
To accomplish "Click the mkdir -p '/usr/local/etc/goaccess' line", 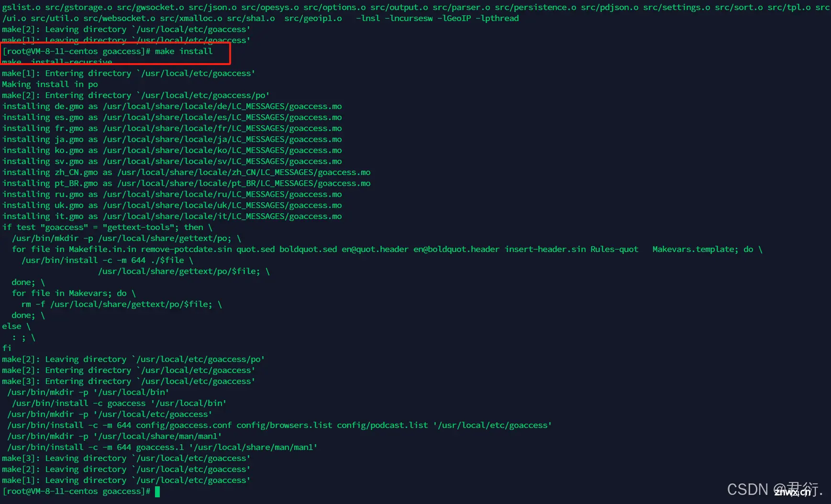I will pyautogui.click(x=110, y=414).
